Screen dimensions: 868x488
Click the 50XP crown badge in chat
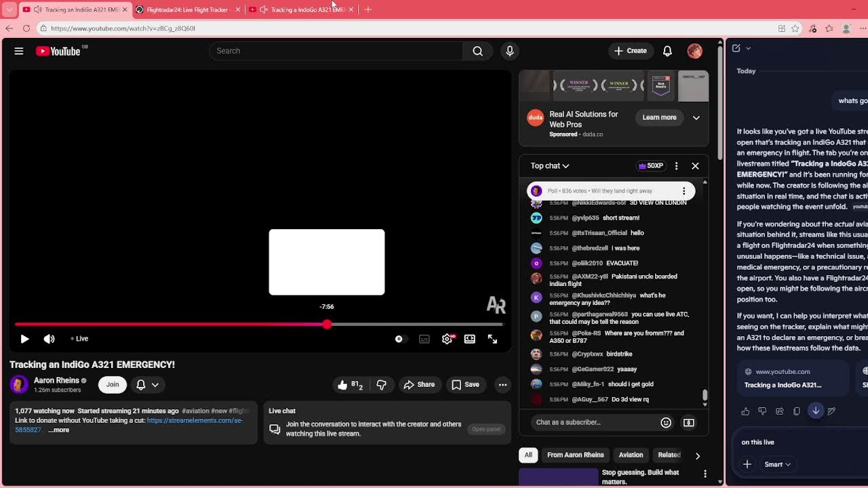click(x=651, y=166)
